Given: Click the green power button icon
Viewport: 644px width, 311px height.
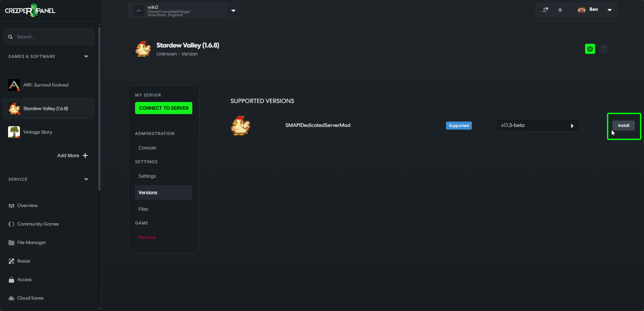Looking at the screenshot, I should (590, 49).
